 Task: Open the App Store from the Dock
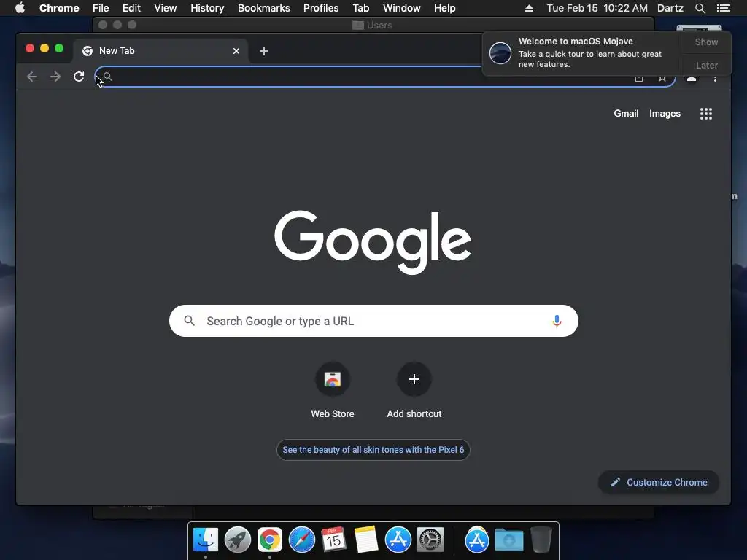pyautogui.click(x=398, y=540)
